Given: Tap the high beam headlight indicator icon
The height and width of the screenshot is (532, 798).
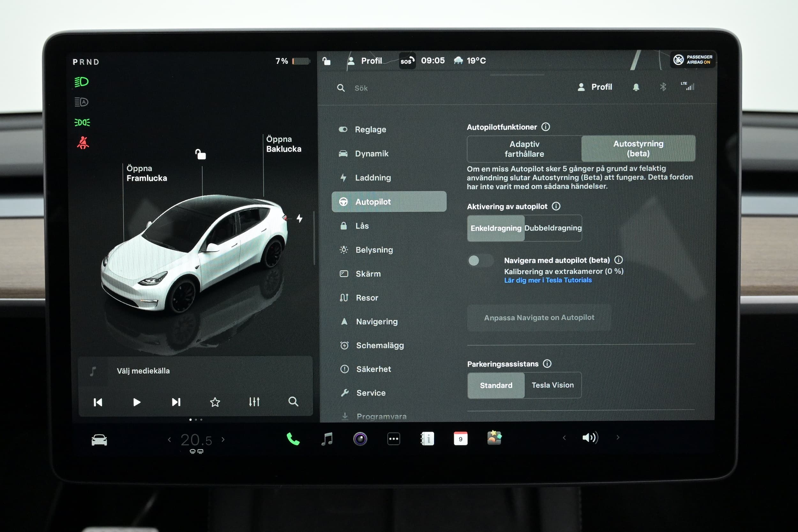Looking at the screenshot, I should pos(81,82).
